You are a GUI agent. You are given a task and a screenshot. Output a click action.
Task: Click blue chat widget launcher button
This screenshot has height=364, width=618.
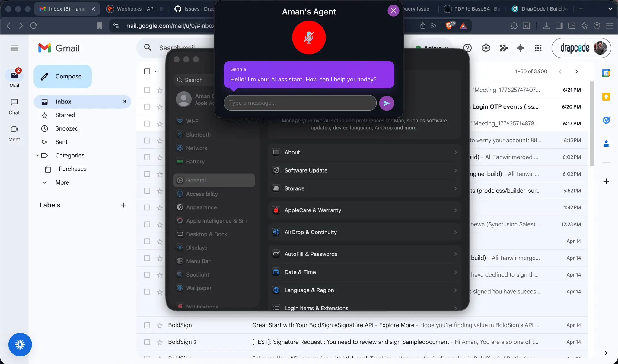(20, 344)
